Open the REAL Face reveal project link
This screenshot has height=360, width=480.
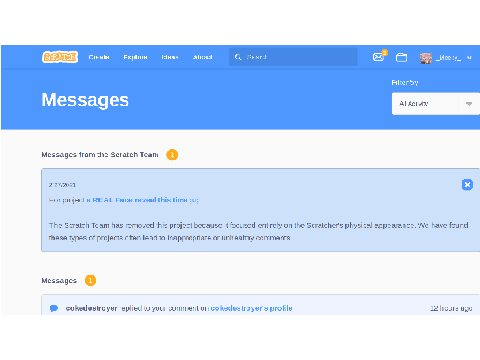point(142,200)
